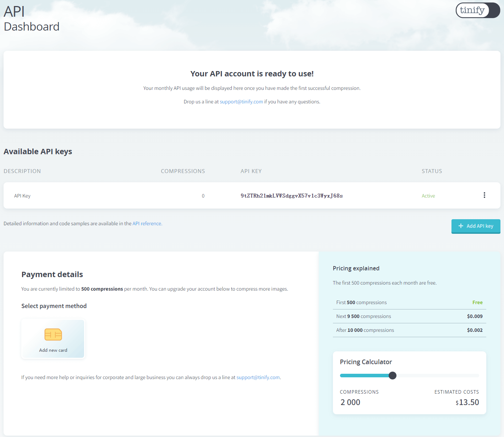Click the STATUS column header
This screenshot has width=504, height=437.
(x=432, y=171)
